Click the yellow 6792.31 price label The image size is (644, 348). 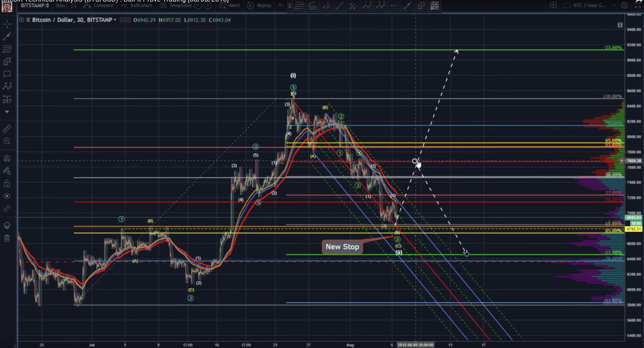pyautogui.click(x=634, y=229)
